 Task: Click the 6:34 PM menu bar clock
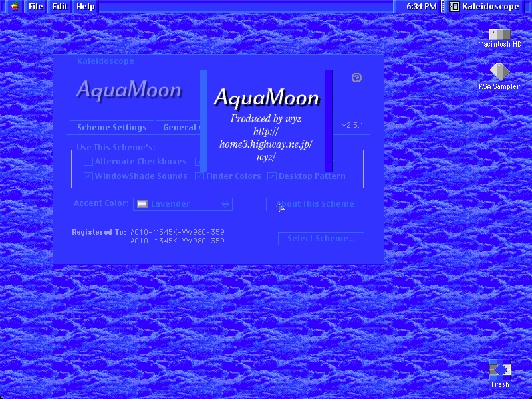pyautogui.click(x=422, y=7)
